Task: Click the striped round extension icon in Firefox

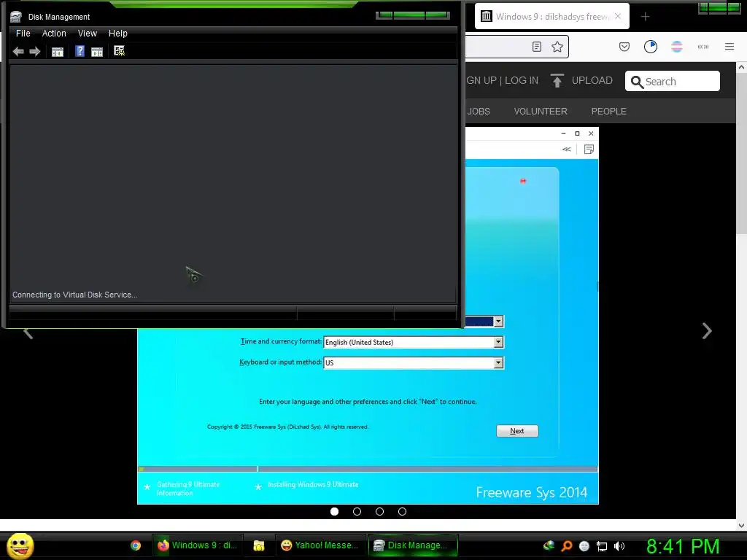Action: click(677, 47)
